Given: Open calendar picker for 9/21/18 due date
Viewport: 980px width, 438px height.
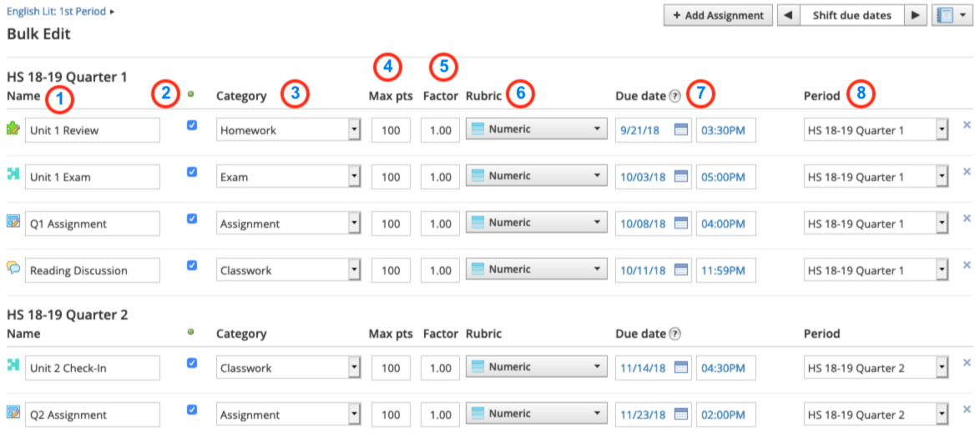Looking at the screenshot, I should point(680,130).
